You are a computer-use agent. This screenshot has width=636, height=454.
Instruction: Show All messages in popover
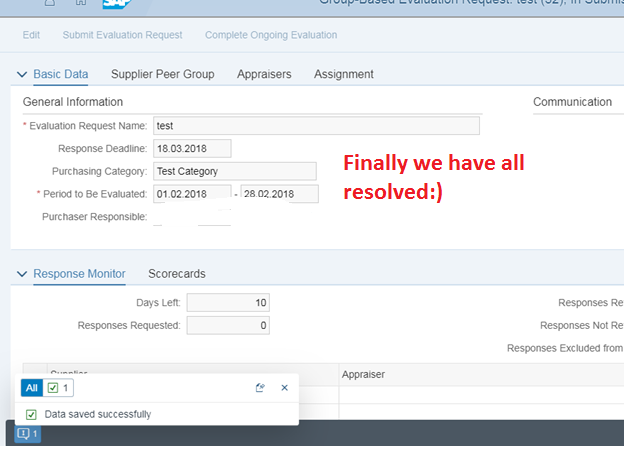click(x=32, y=388)
